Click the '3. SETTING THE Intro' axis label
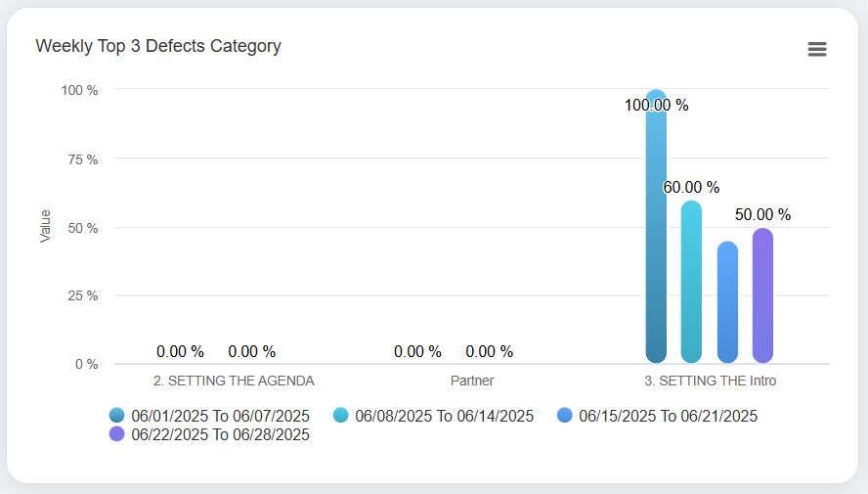 (x=711, y=381)
